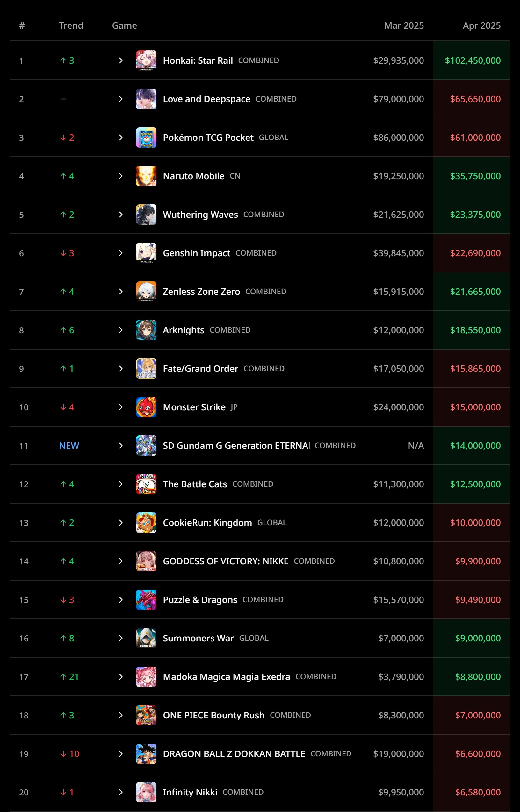The width and height of the screenshot is (520, 812).
Task: Click the Puzzle & Dragons game icon
Action: (x=146, y=599)
